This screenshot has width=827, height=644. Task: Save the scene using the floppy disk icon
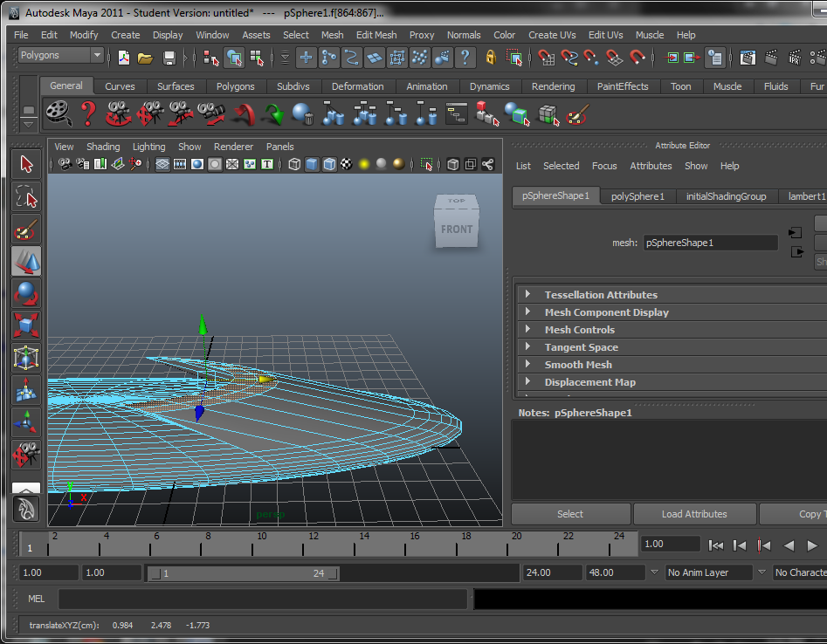coord(169,58)
